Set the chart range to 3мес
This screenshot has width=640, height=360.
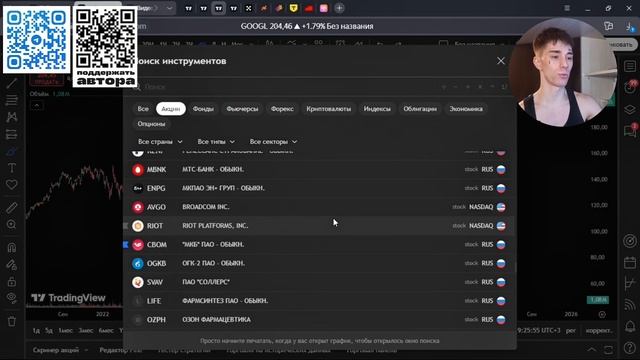click(x=86, y=330)
